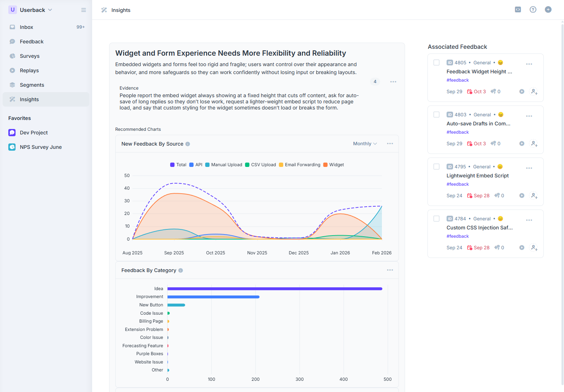
Task: Open Custom CSS Injection feedback item
Action: click(479, 228)
